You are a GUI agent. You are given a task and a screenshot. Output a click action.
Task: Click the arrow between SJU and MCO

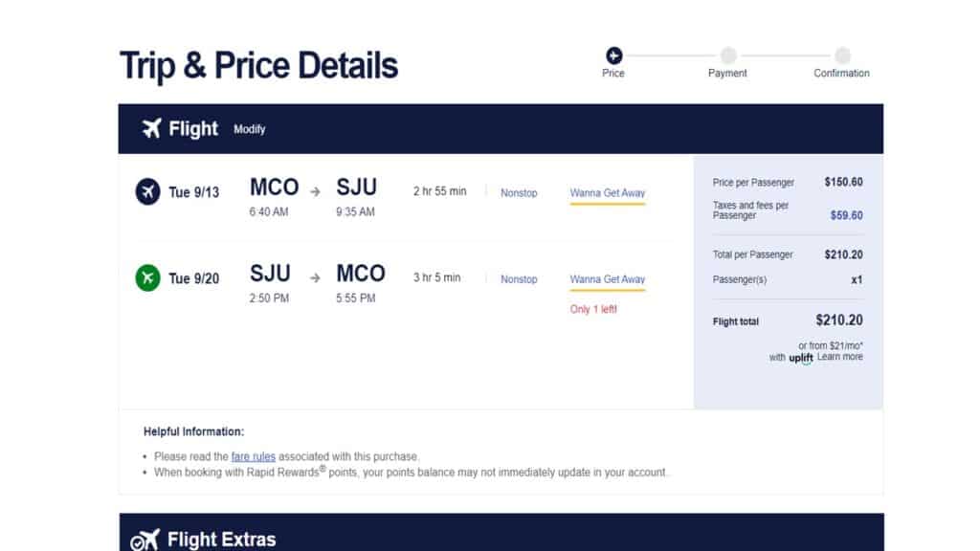point(316,278)
